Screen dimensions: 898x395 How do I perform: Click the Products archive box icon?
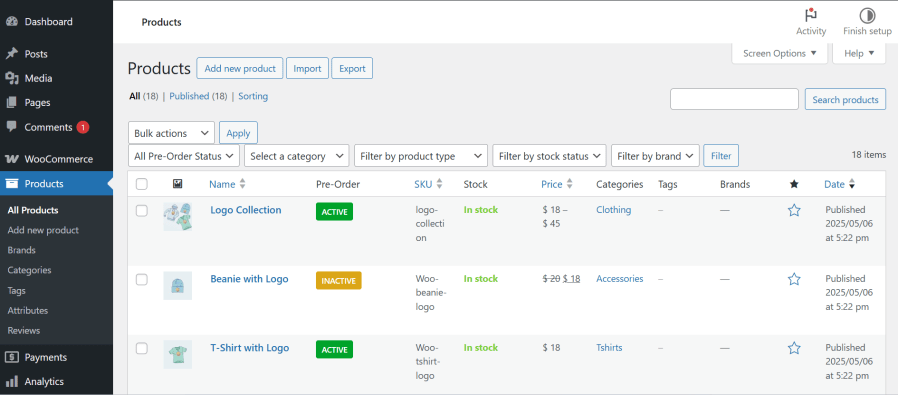11,184
